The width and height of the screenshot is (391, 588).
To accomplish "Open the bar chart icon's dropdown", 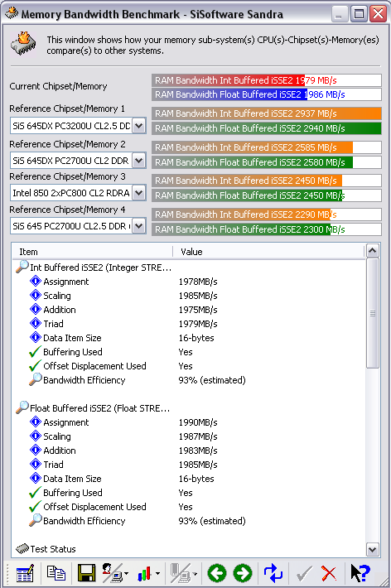I will click(157, 573).
